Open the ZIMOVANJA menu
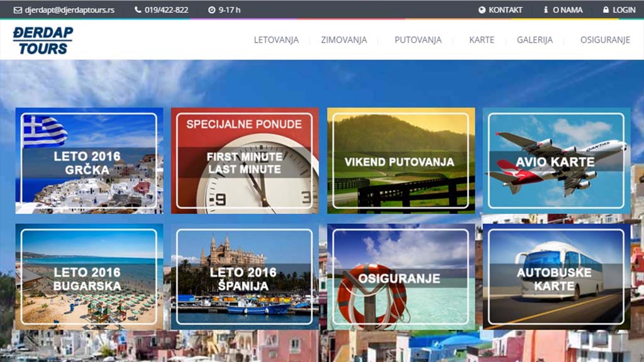Viewport: 644px width, 362px height. [344, 40]
